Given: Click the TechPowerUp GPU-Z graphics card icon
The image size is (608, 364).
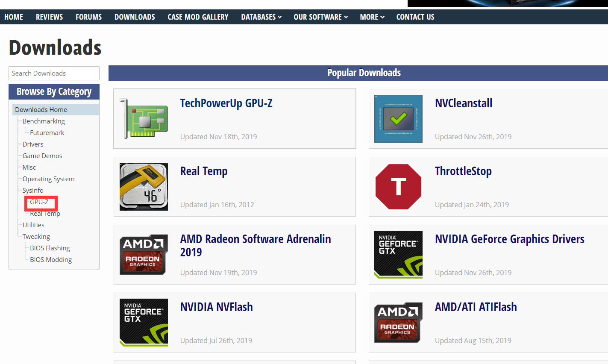Looking at the screenshot, I should pyautogui.click(x=144, y=119).
